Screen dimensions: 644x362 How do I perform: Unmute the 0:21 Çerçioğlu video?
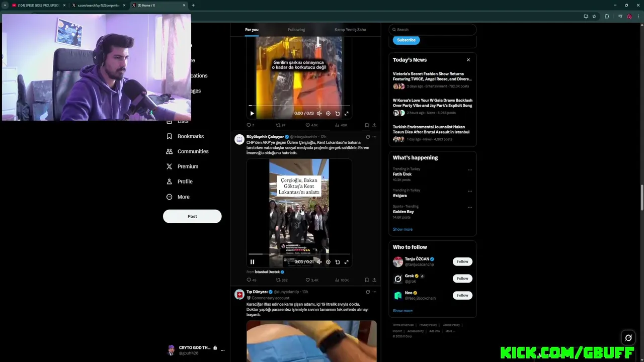(x=319, y=261)
